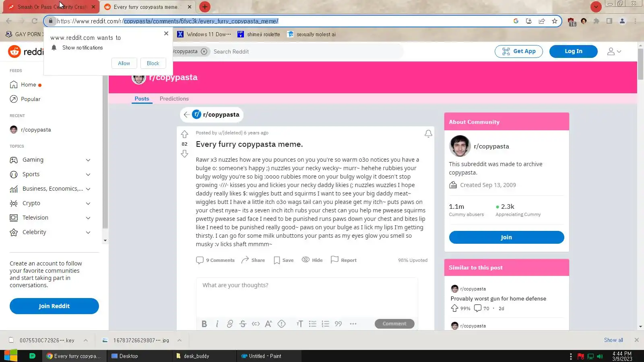Join the r/copypasta community

tap(506, 237)
